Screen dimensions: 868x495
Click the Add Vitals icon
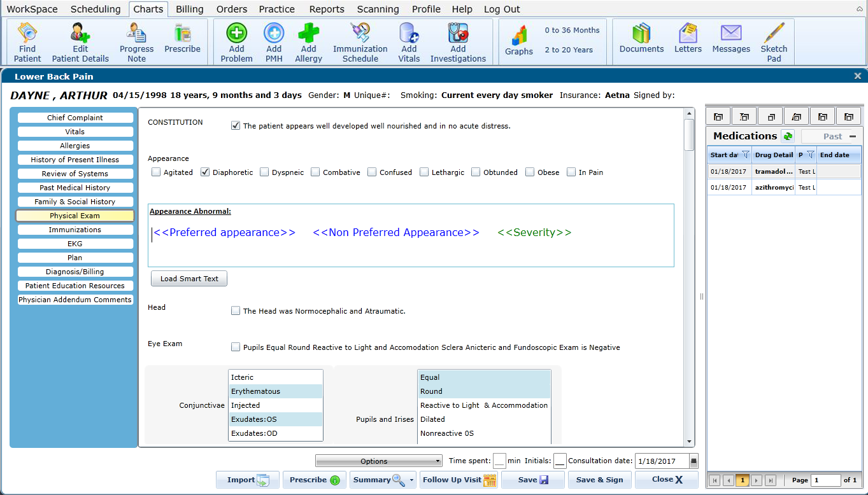pos(408,41)
